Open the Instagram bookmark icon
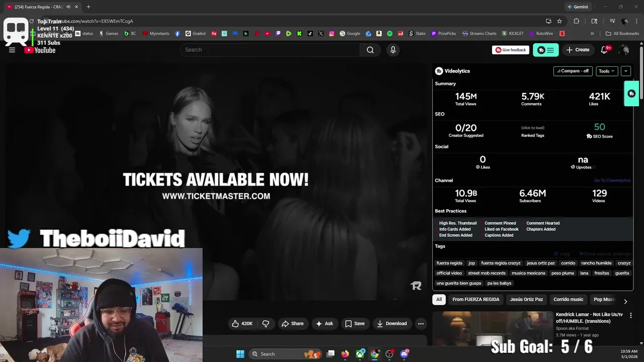644x362 pixels. pos(332,34)
